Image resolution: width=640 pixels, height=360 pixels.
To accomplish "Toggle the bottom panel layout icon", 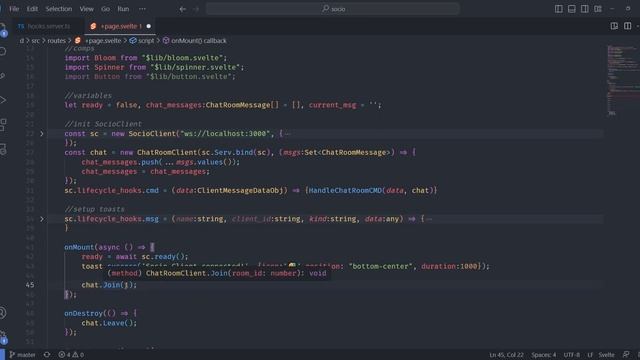I will pos(572,9).
